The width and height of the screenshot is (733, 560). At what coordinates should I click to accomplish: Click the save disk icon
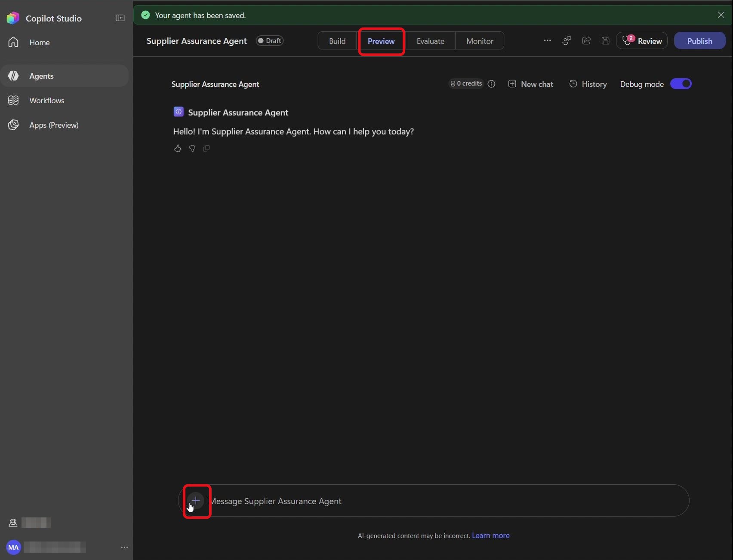pyautogui.click(x=605, y=40)
